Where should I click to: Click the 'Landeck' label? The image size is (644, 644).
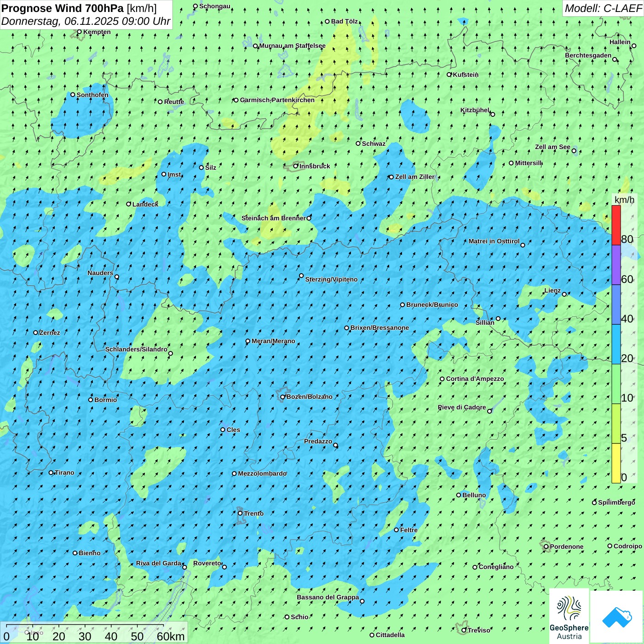(145, 204)
